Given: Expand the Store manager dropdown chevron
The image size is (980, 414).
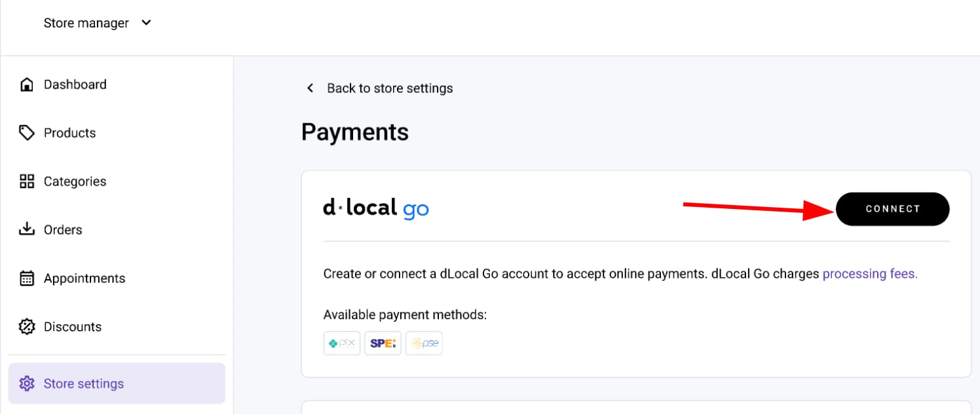Looking at the screenshot, I should tap(147, 23).
